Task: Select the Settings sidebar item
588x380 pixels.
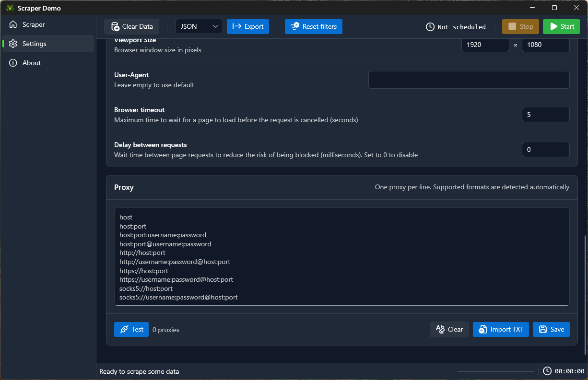Action: pyautogui.click(x=48, y=44)
